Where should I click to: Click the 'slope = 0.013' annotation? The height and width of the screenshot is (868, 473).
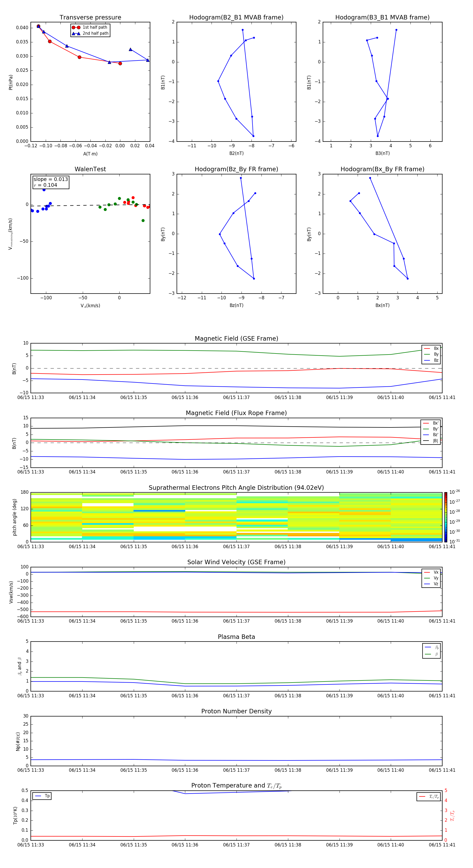(50, 179)
